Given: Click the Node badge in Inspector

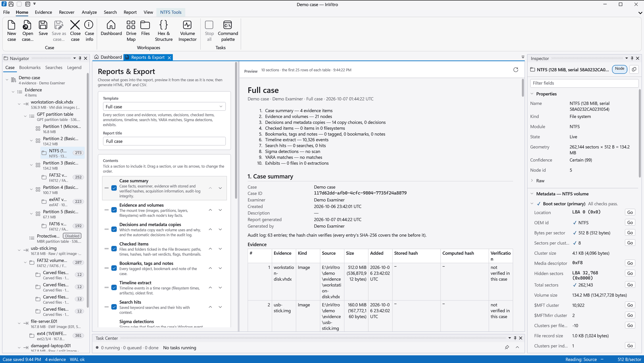Looking at the screenshot, I should [x=620, y=69].
